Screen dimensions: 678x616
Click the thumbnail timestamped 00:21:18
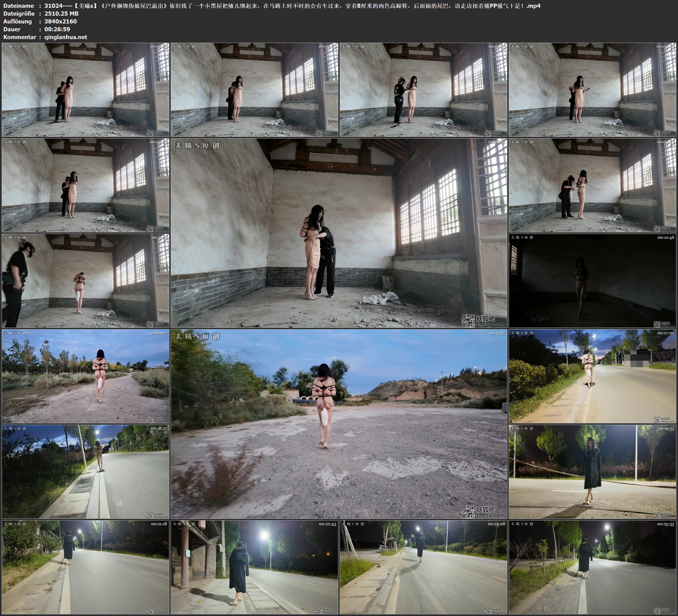point(85,567)
